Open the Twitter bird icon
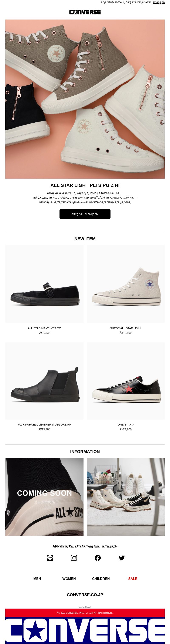Viewport: 170px width, 644px height. click(122, 558)
